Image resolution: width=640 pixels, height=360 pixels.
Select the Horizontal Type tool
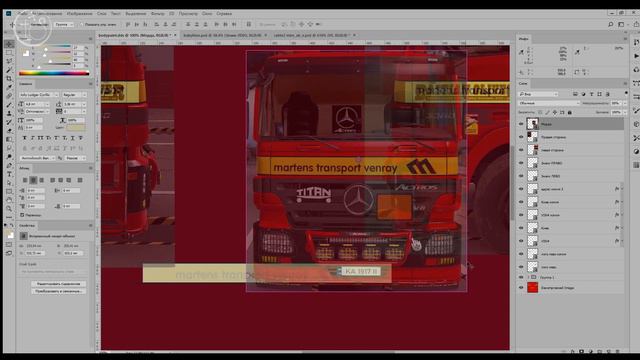pyautogui.click(x=9, y=174)
